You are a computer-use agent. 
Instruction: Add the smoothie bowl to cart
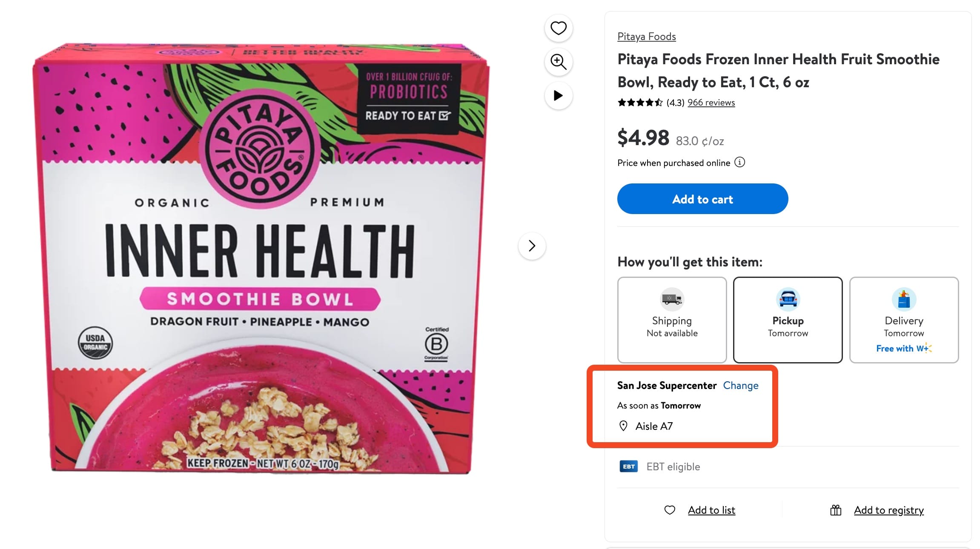702,199
